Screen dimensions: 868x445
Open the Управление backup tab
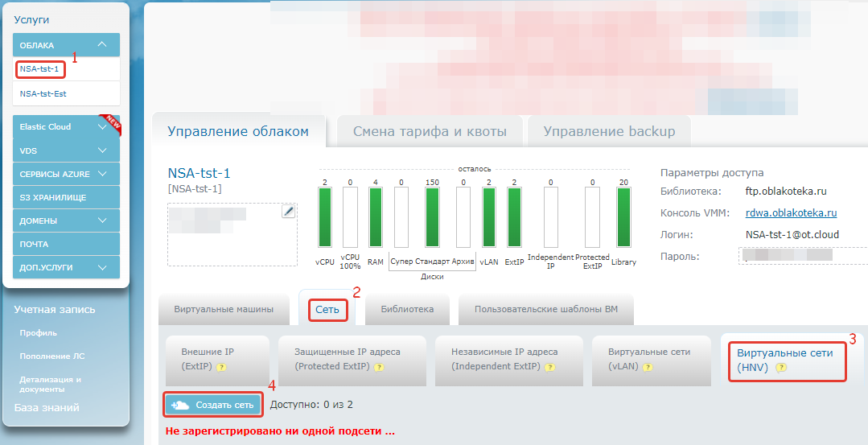[609, 132]
